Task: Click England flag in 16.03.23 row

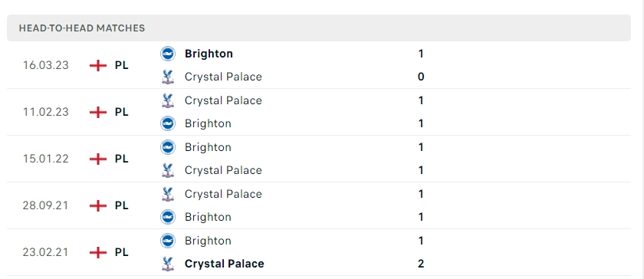Action: pos(98,66)
